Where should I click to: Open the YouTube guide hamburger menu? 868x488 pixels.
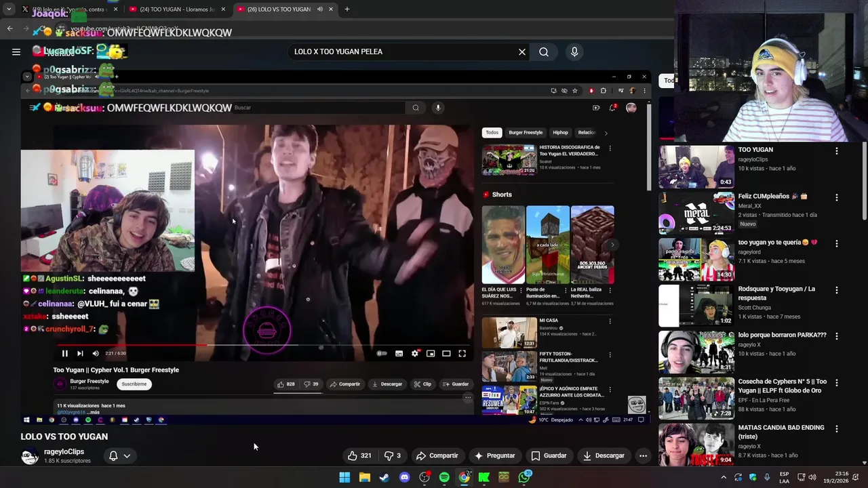(x=16, y=52)
